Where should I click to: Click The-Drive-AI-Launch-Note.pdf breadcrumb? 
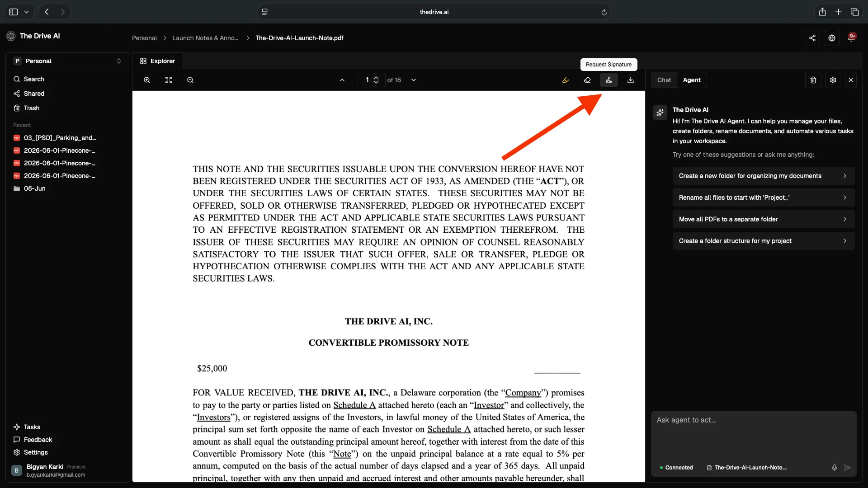click(299, 38)
